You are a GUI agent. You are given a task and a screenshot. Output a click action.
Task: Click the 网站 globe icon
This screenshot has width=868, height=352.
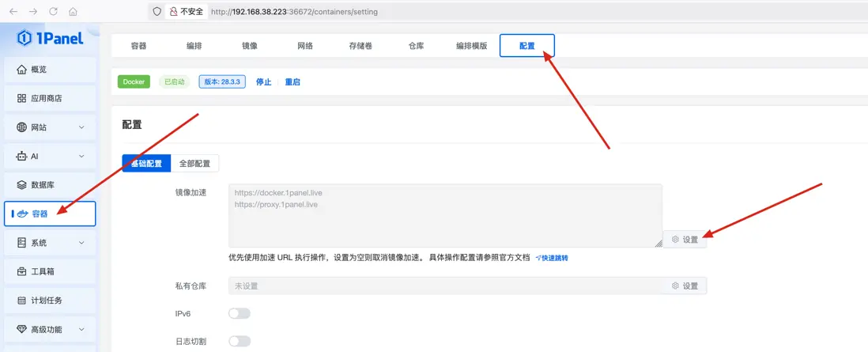21,127
